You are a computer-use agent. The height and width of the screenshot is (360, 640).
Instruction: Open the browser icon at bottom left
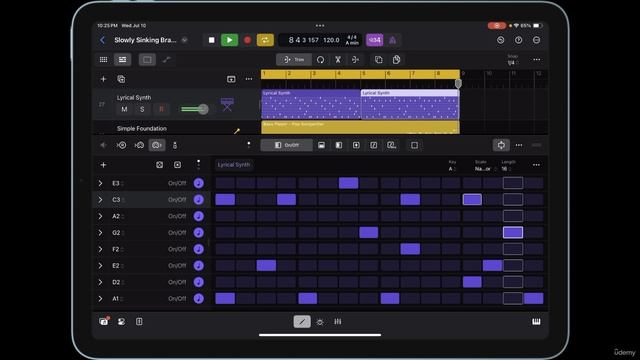click(x=104, y=322)
